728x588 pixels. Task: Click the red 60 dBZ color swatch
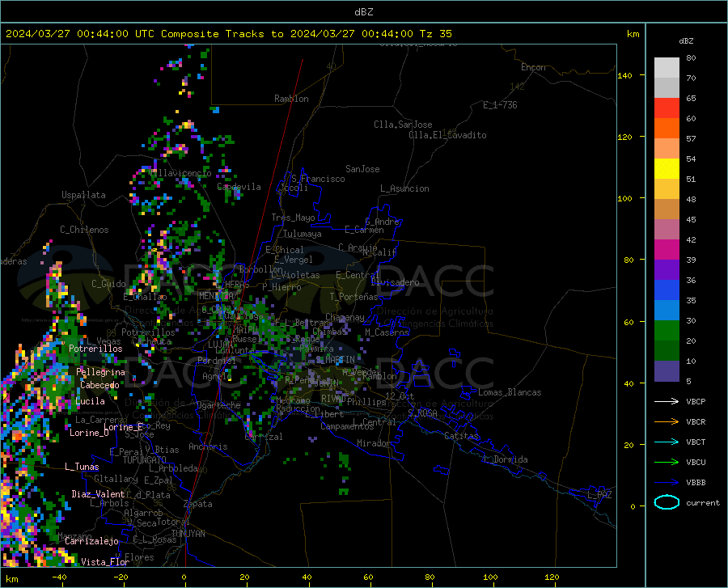pos(667,108)
